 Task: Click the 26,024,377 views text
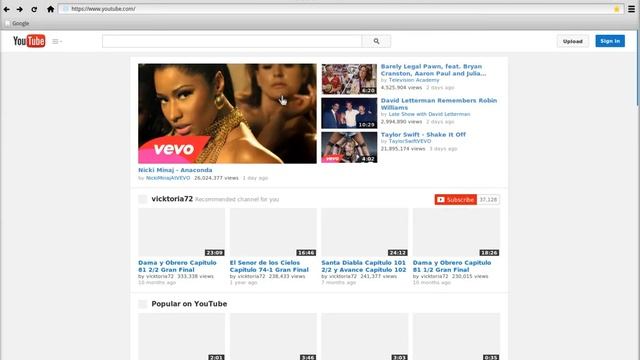216,178
